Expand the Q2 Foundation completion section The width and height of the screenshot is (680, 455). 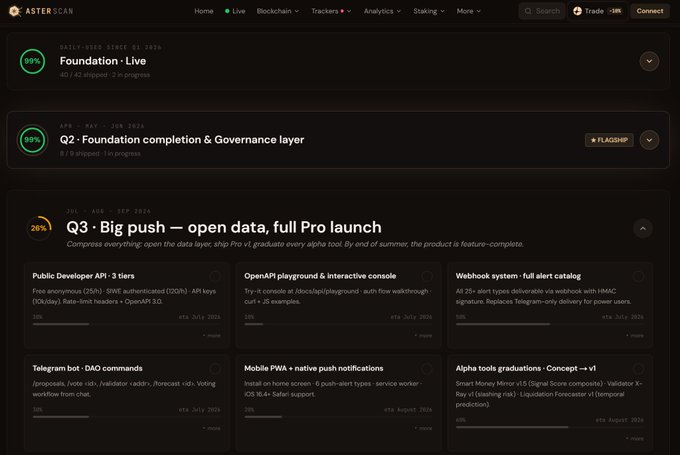(x=649, y=140)
